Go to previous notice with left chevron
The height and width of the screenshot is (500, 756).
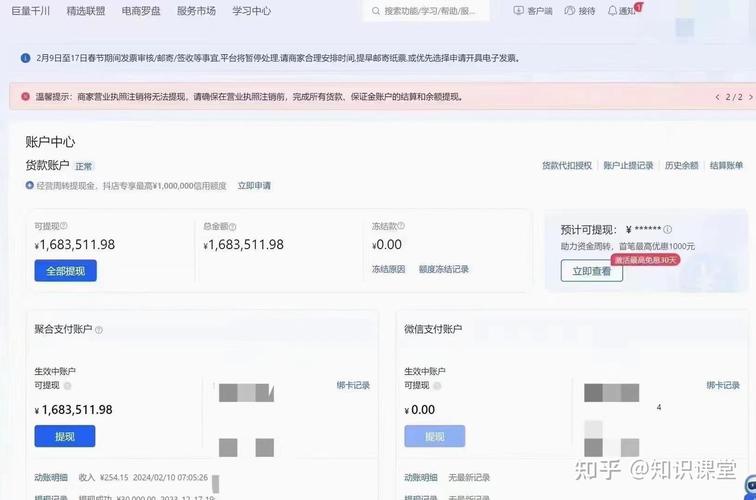coord(717,97)
